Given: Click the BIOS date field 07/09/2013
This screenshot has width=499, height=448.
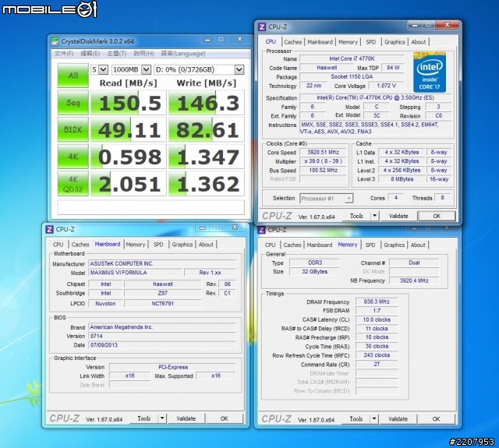Looking at the screenshot, I should pyautogui.click(x=162, y=345).
